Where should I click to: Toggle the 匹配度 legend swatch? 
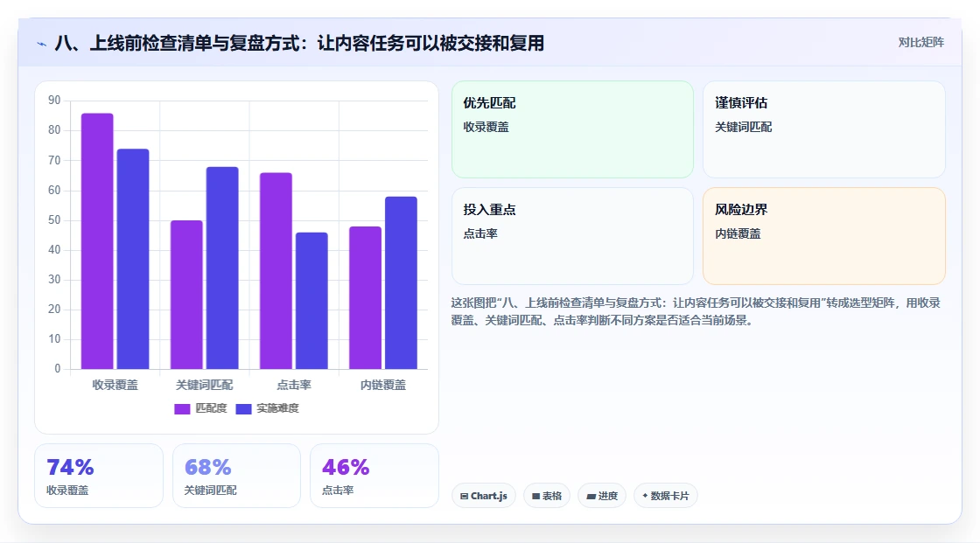coord(182,408)
